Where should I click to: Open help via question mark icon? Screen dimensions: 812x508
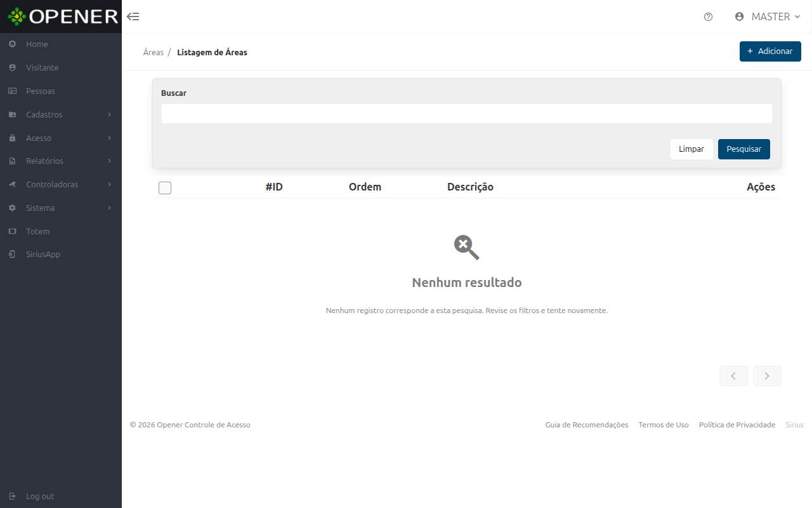[x=709, y=17]
